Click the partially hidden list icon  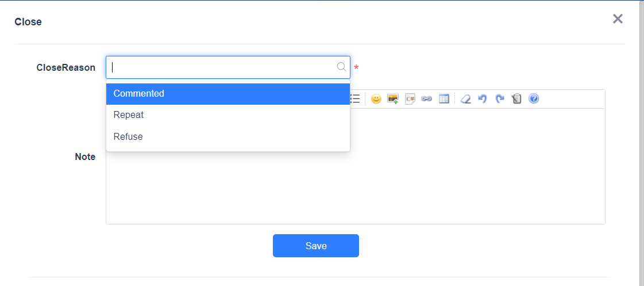tap(355, 99)
